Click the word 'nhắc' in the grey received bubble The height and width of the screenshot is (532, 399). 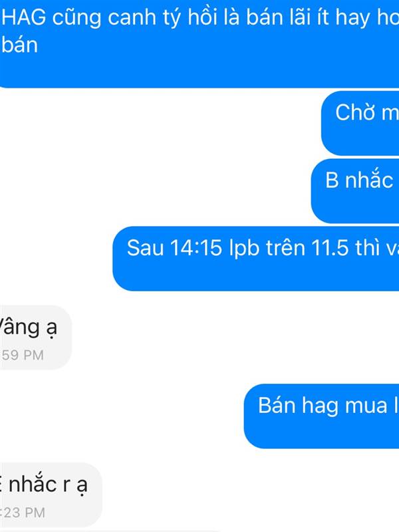33,483
